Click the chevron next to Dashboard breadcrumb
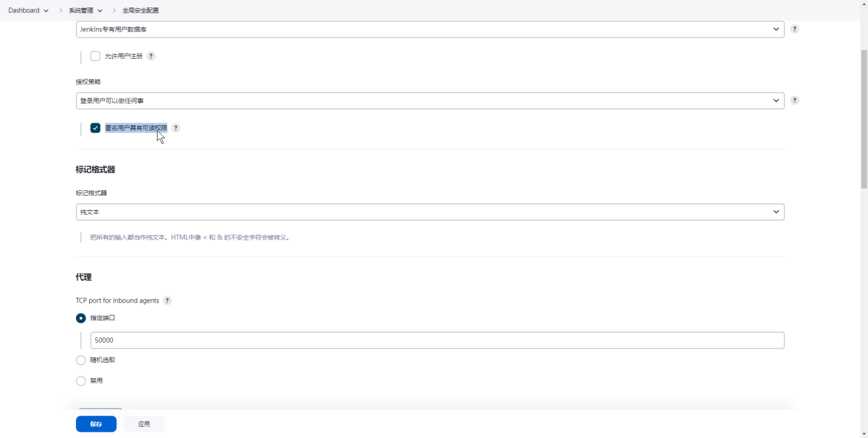Screen dimensions: 868x438 coord(46,10)
